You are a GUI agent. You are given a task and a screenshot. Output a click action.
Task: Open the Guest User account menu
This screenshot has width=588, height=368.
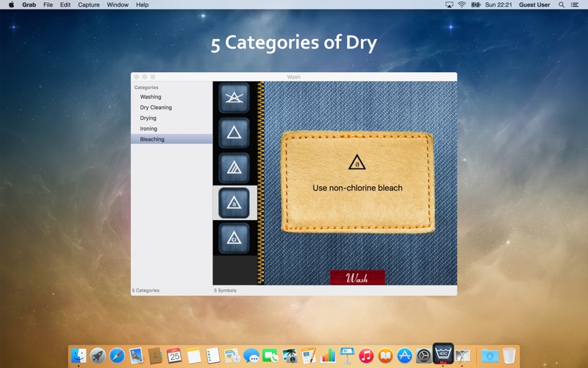coord(534,4)
